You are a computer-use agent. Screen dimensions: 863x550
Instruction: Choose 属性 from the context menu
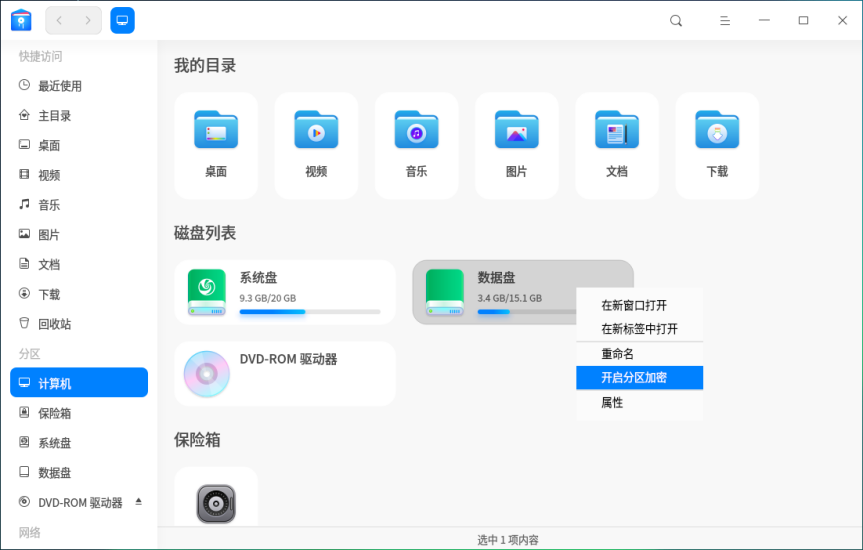click(640, 402)
